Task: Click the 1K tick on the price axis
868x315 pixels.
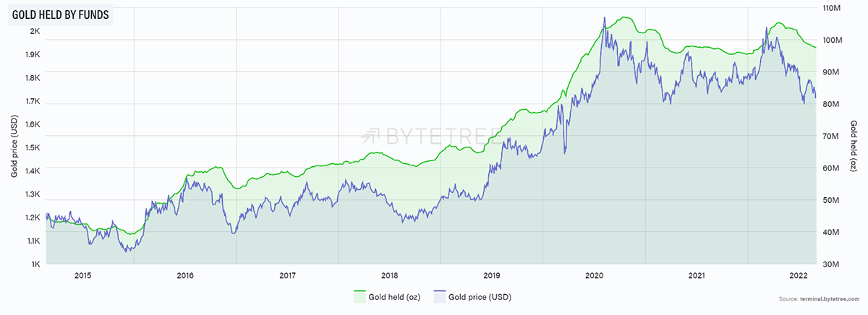Action: click(x=35, y=264)
